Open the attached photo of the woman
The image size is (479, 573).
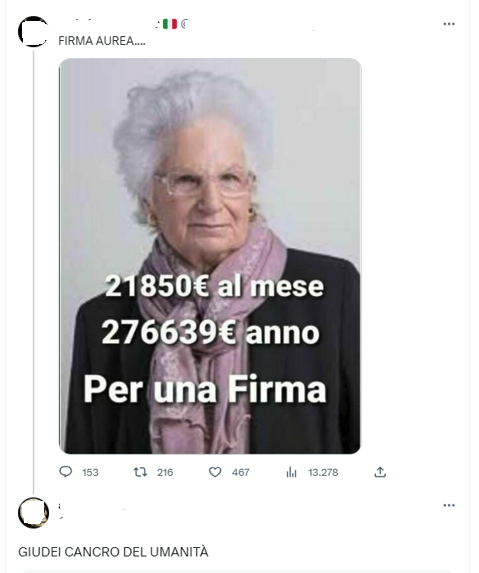(210, 256)
